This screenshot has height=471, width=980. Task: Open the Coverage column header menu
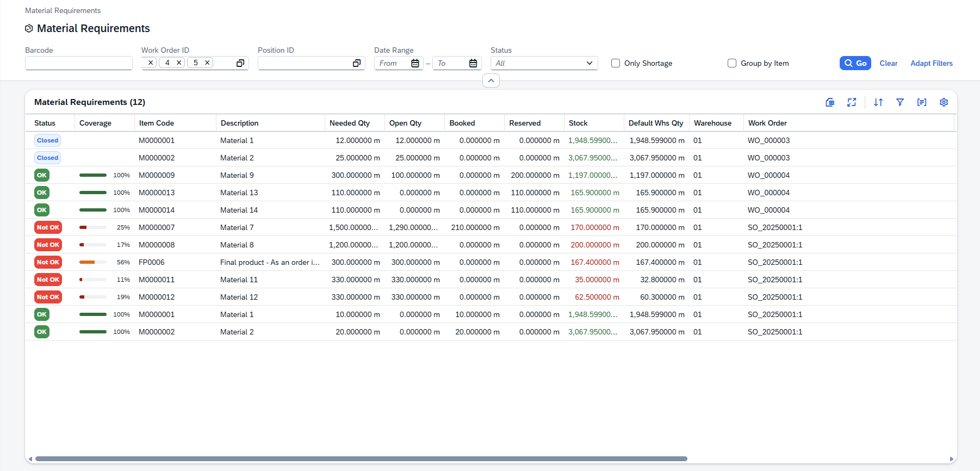(x=104, y=123)
